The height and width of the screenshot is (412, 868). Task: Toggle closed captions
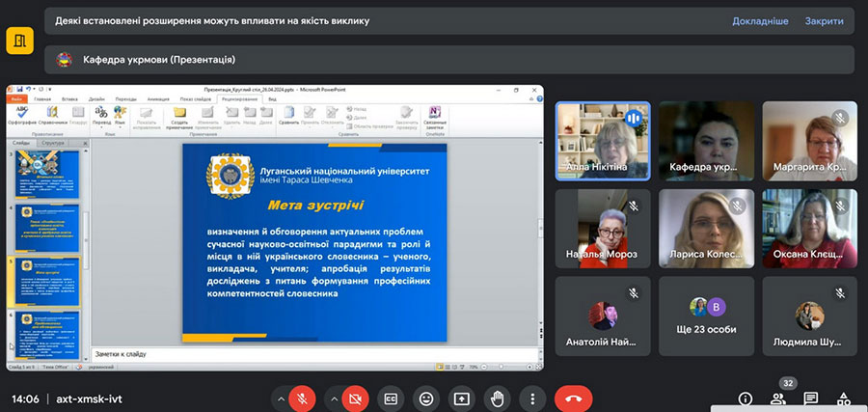[391, 398]
